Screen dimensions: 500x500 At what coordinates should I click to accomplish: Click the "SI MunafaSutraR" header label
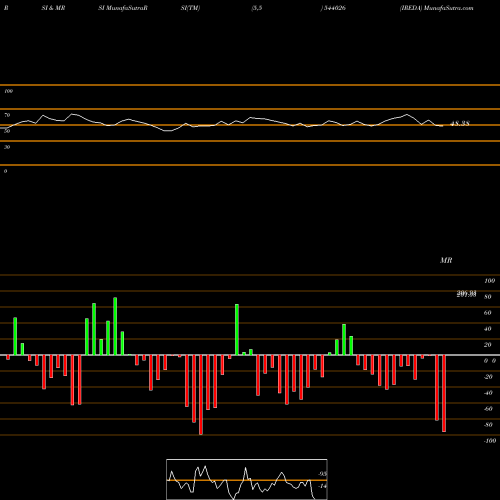coord(123,8)
